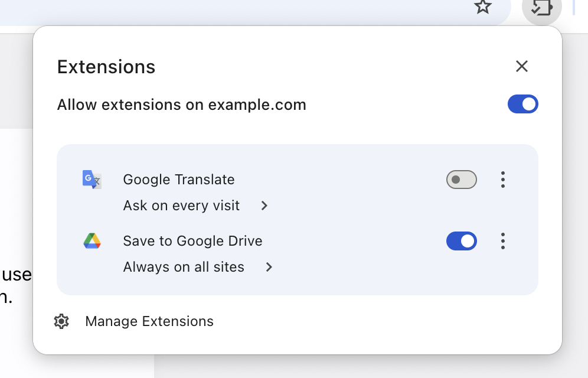Screen dimensions: 588x378
Task: Turn off the Save to Google Drive extension
Action: pos(461,241)
